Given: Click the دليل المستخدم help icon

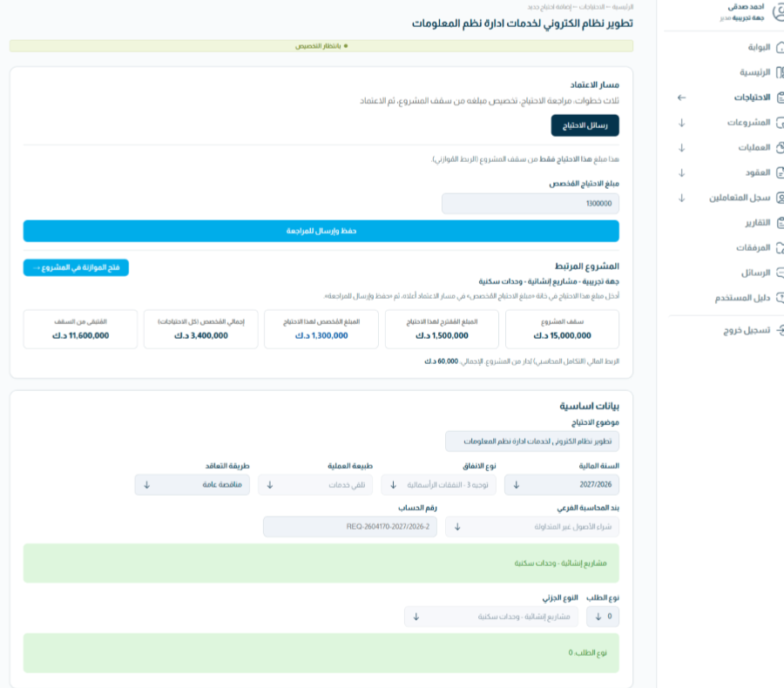Looking at the screenshot, I should pos(780,298).
